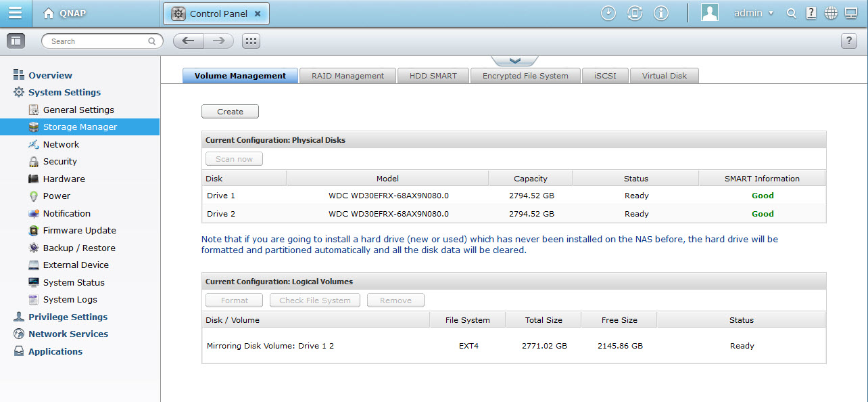
Task: Open the external devices sync icon
Action: pyautogui.click(x=635, y=14)
